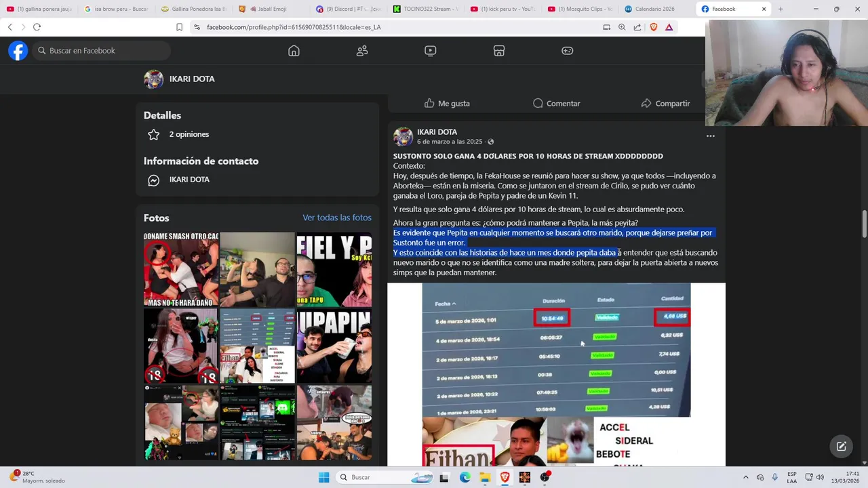Open FIEL Y P photo thumbnail
The height and width of the screenshot is (488, 868).
click(334, 270)
